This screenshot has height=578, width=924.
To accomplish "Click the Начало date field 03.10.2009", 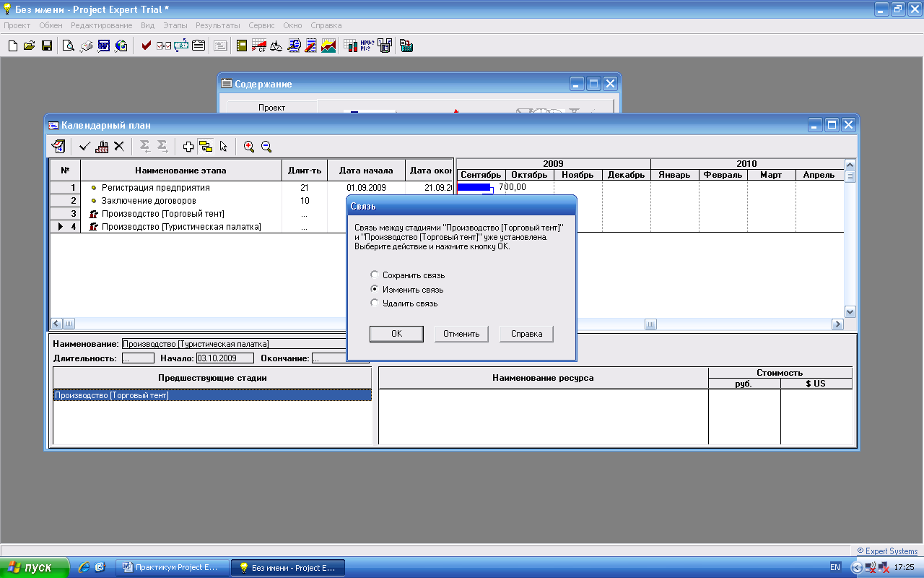I will click(x=225, y=358).
